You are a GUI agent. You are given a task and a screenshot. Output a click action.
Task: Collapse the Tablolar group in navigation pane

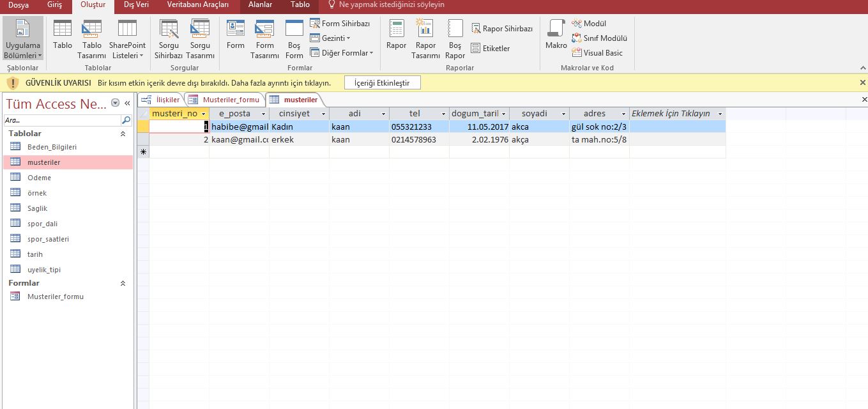(x=123, y=134)
